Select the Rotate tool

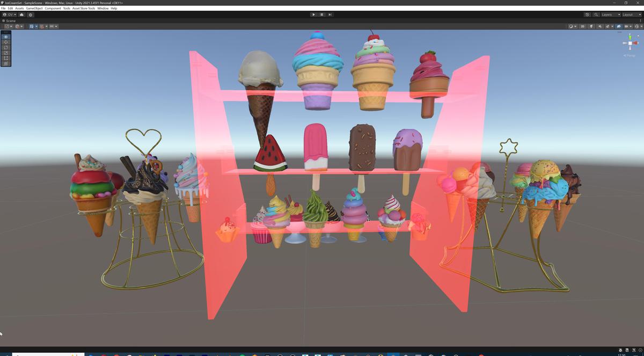5,47
